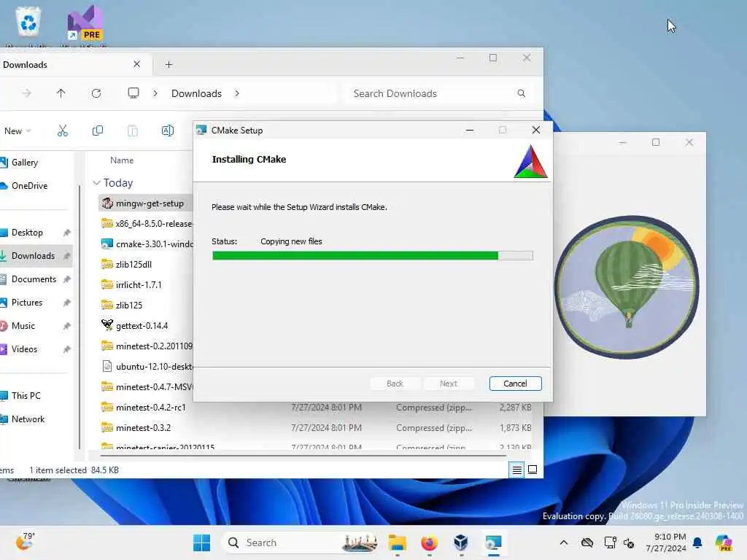Viewport: 747px width, 560px height.
Task: Click Downloads in the address bar path
Action: click(196, 93)
